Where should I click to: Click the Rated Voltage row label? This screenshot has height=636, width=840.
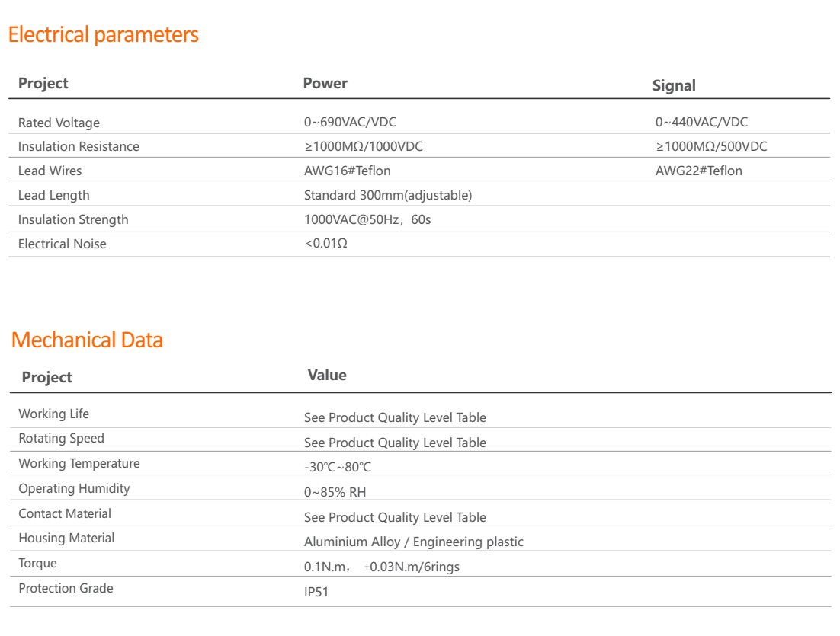click(x=59, y=123)
